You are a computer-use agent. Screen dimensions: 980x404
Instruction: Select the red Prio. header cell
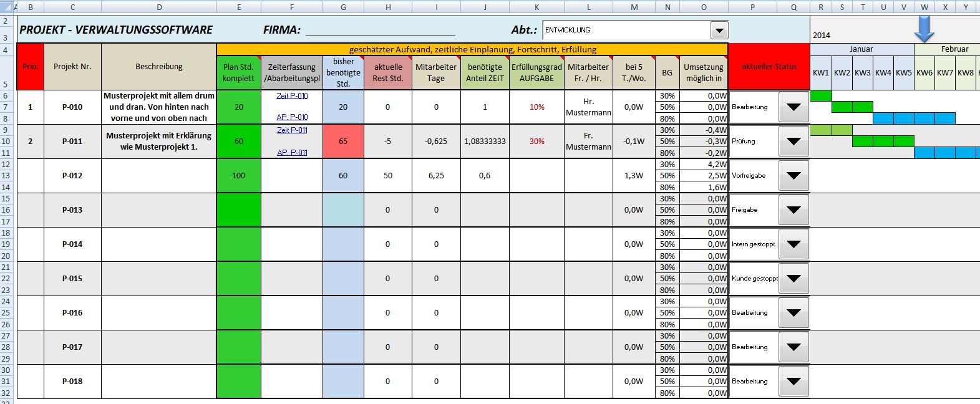pos(30,67)
